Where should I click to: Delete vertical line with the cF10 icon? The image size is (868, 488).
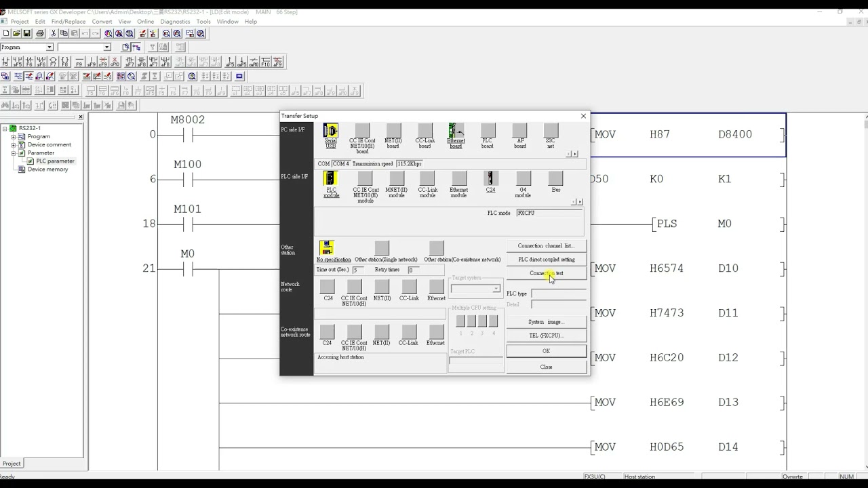pos(115,62)
